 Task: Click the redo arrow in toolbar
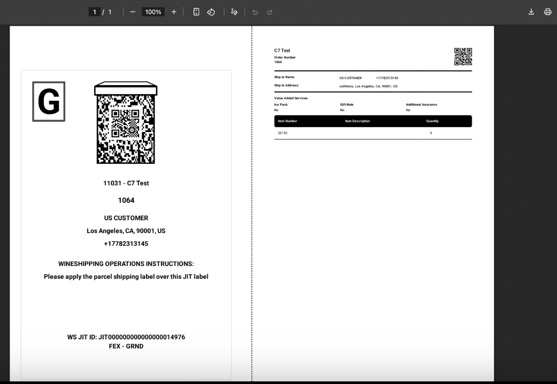coord(270,12)
